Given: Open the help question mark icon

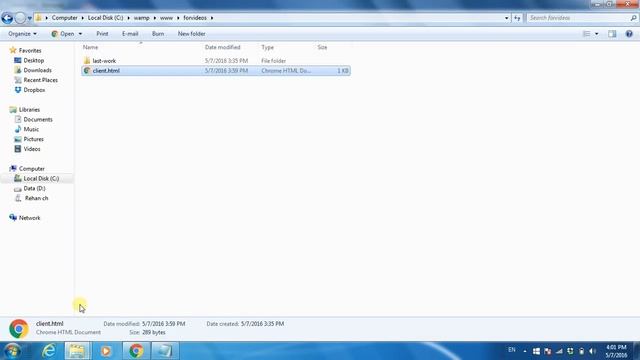Looking at the screenshot, I should tap(629, 34).
